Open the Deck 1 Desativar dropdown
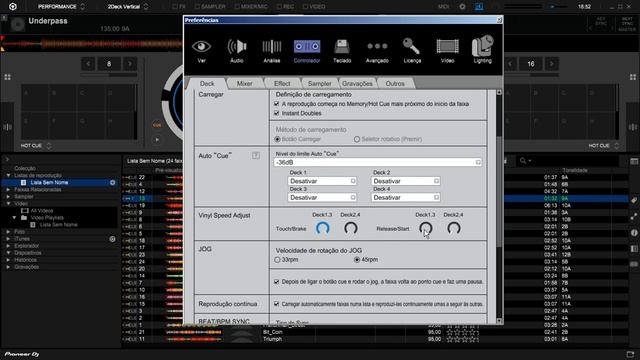The height and width of the screenshot is (360, 640). click(322, 181)
